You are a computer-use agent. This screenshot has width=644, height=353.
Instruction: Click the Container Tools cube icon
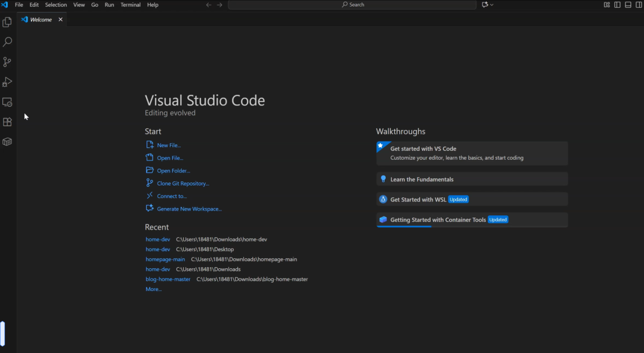(x=383, y=219)
